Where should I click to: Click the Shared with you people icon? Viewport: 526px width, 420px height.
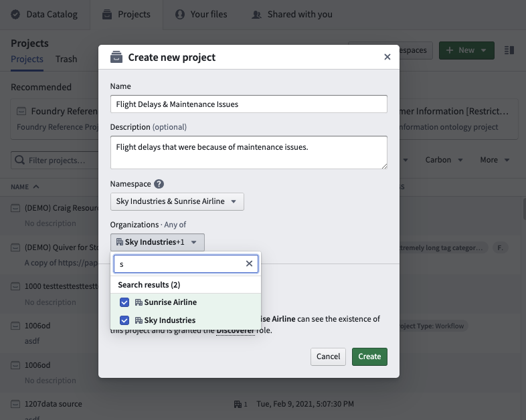click(256, 15)
